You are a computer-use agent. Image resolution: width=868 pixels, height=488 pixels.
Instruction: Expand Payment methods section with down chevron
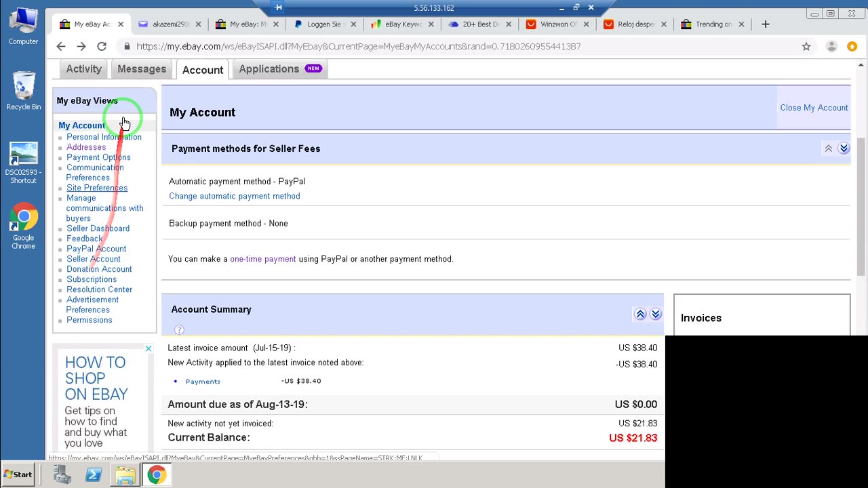coord(844,148)
